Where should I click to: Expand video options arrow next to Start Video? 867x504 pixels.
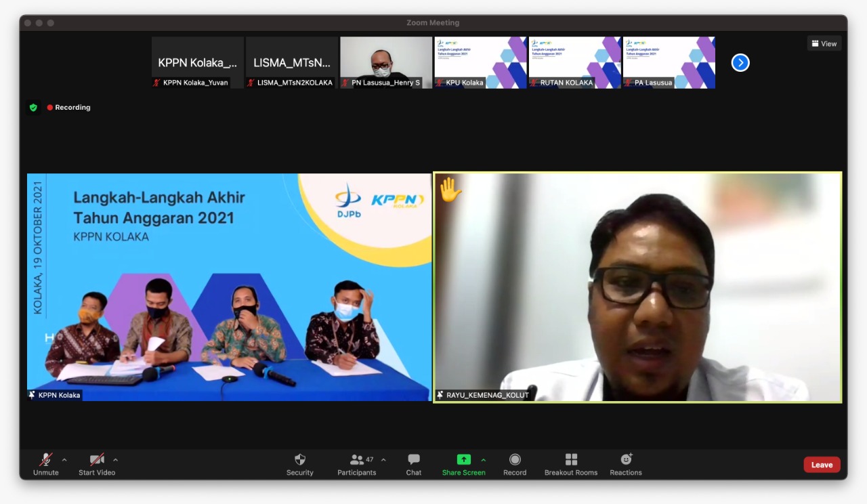(115, 460)
